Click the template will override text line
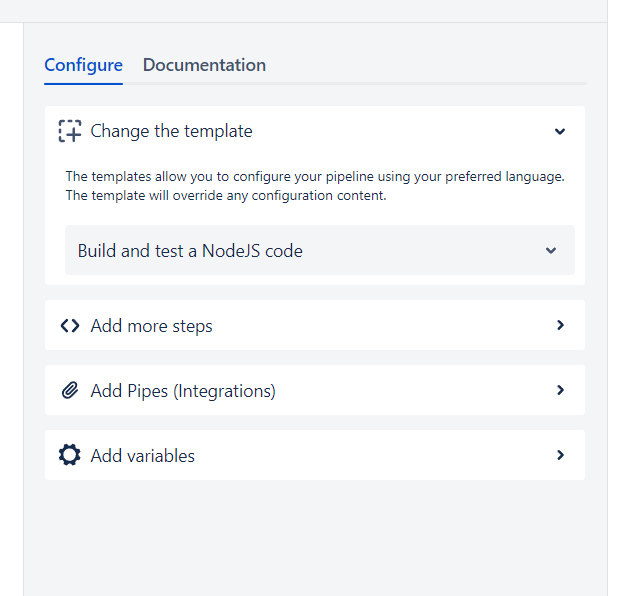The image size is (631, 596). coord(226,196)
